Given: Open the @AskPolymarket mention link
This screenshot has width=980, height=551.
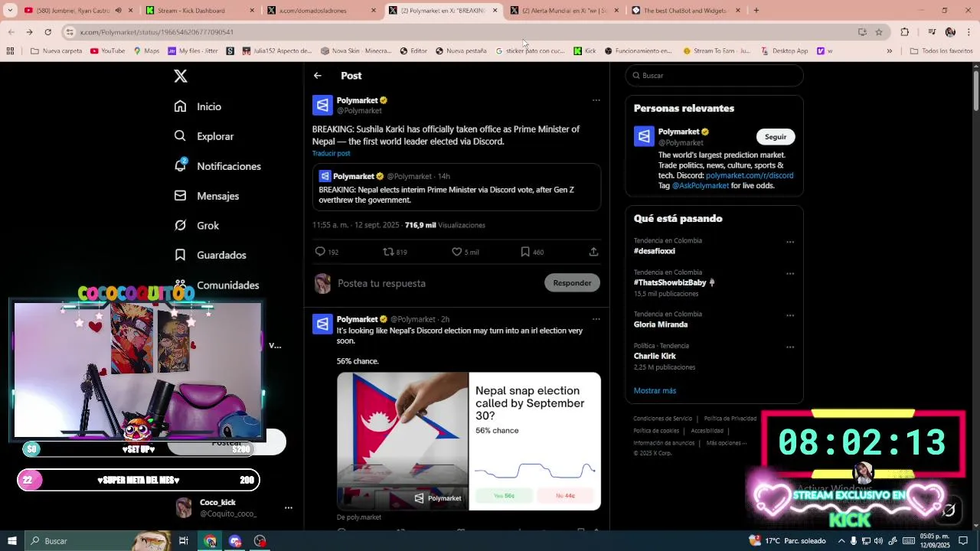Looking at the screenshot, I should click(x=701, y=186).
